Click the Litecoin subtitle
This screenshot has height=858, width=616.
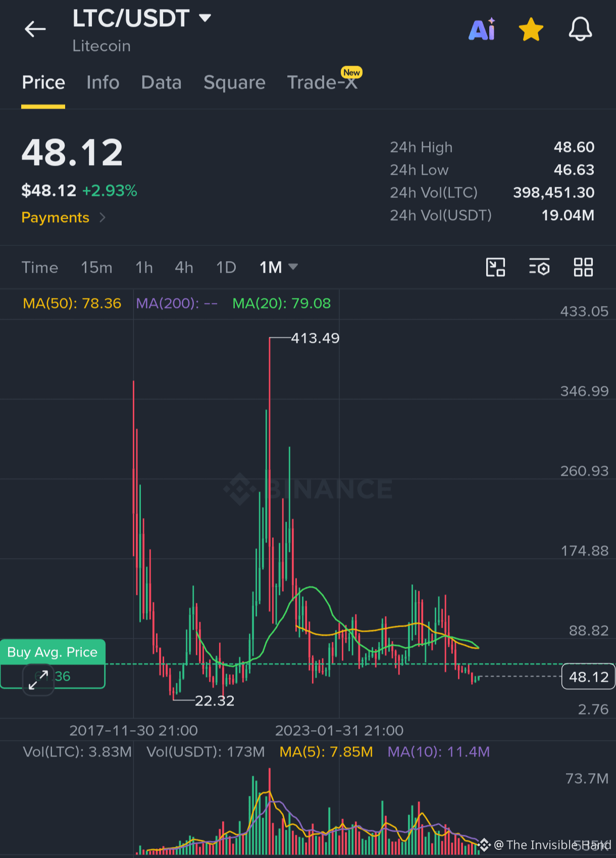[x=101, y=46]
